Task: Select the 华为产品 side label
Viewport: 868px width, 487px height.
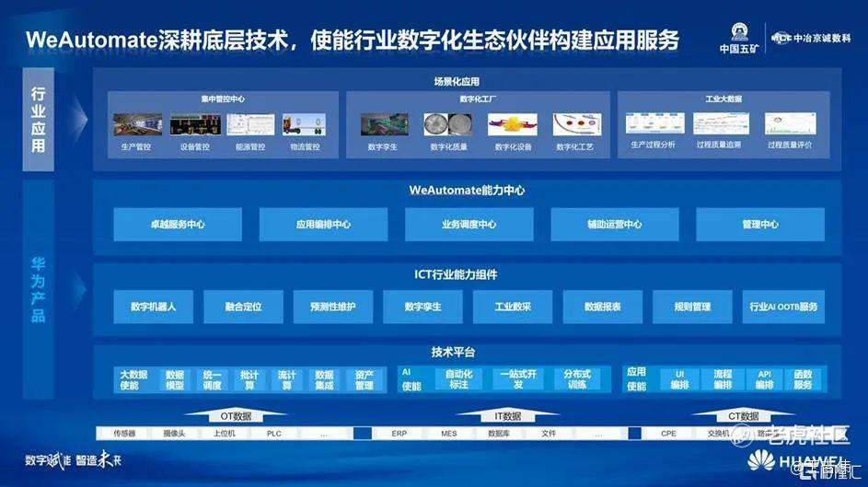Action: pyautogui.click(x=38, y=289)
